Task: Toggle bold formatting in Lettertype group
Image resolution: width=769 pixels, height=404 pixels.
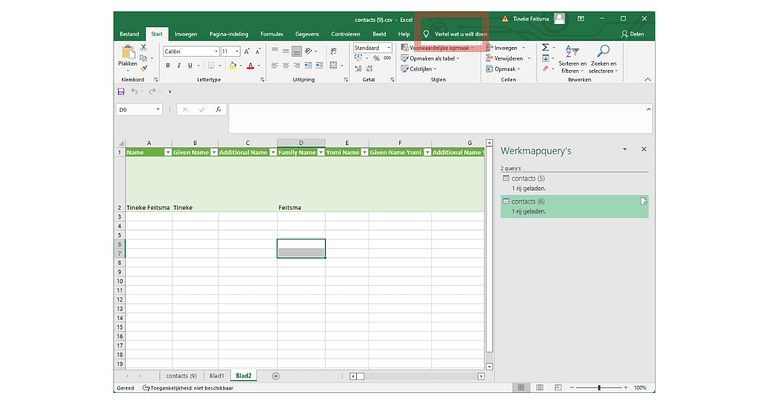Action: click(168, 66)
